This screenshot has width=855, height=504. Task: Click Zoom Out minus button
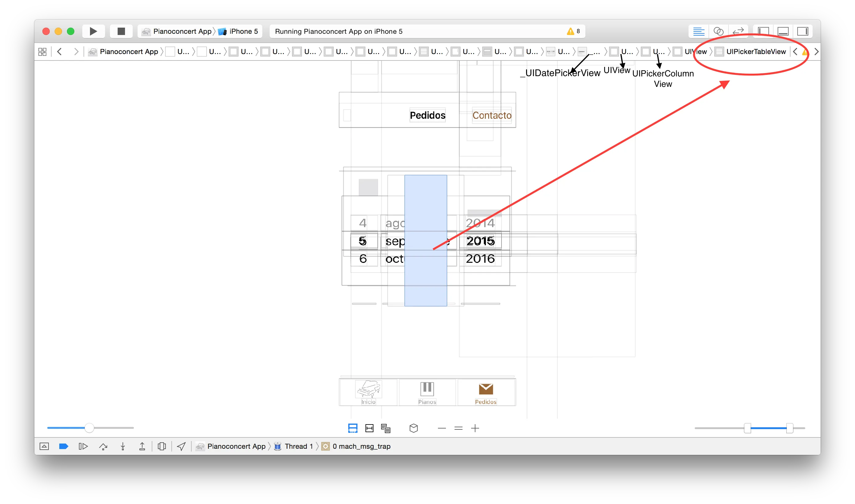point(442,428)
